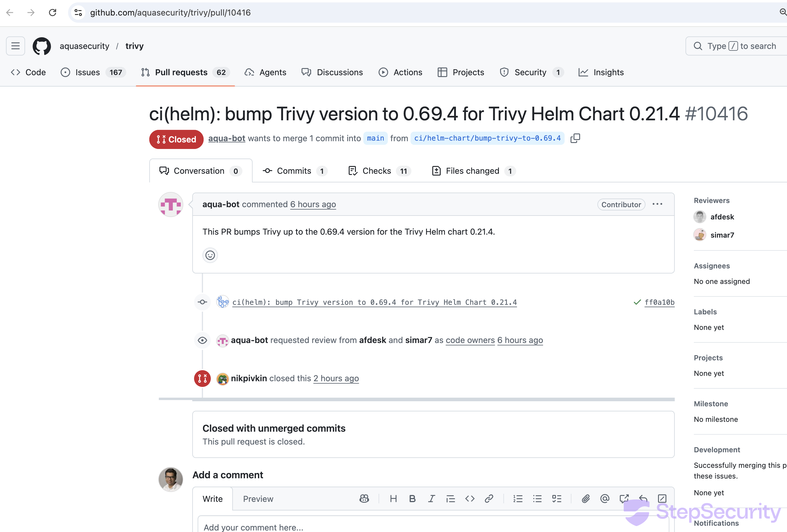Open GitHub homepage via Octocat logo
The height and width of the screenshot is (532, 787).
tap(42, 46)
